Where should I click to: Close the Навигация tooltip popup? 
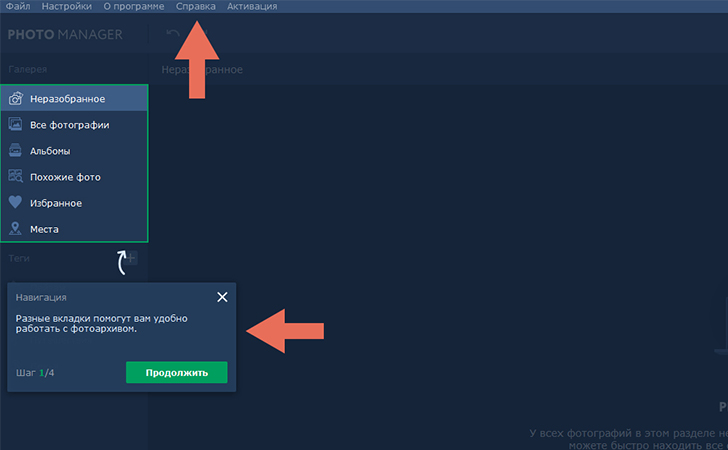pyautogui.click(x=222, y=297)
